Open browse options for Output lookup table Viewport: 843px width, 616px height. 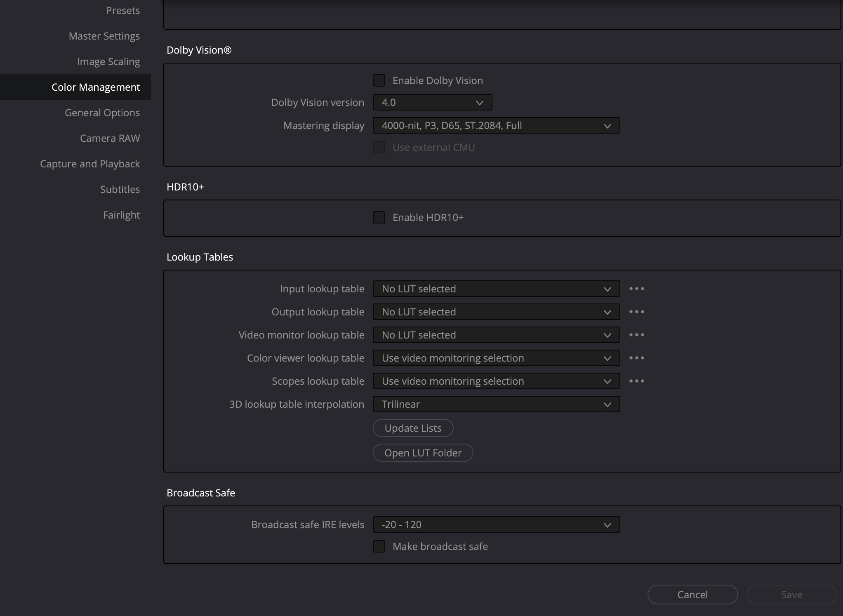point(637,312)
